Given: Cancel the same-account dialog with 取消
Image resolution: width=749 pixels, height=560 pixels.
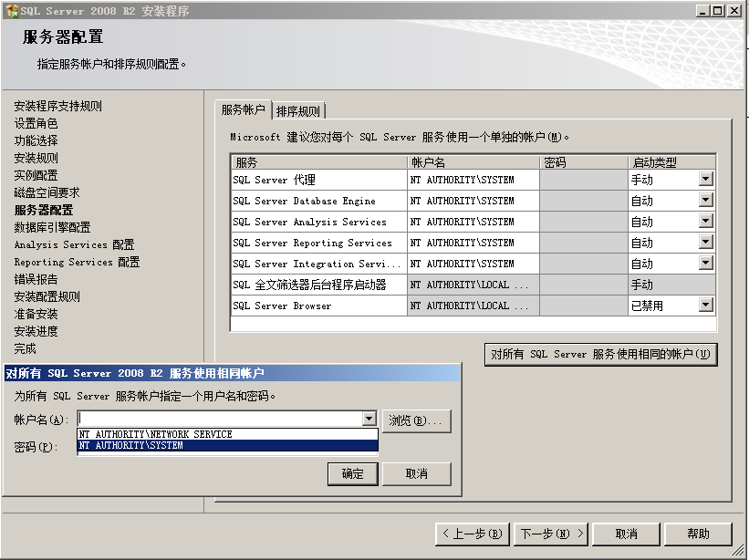Looking at the screenshot, I should click(x=417, y=473).
